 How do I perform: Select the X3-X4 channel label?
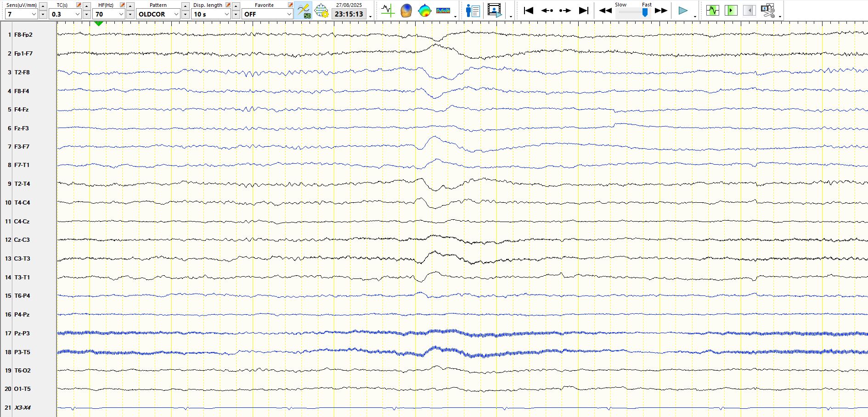point(23,407)
